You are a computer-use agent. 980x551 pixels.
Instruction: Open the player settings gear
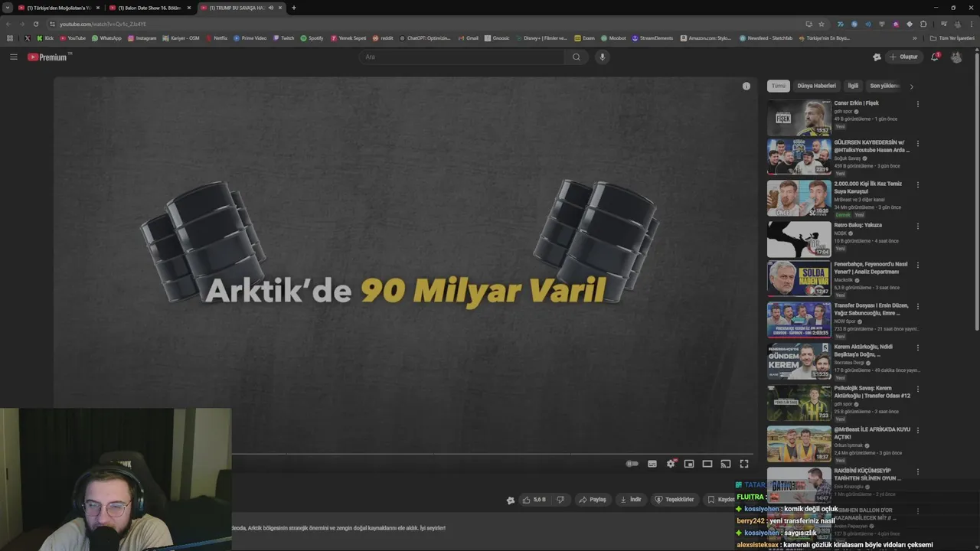(671, 464)
